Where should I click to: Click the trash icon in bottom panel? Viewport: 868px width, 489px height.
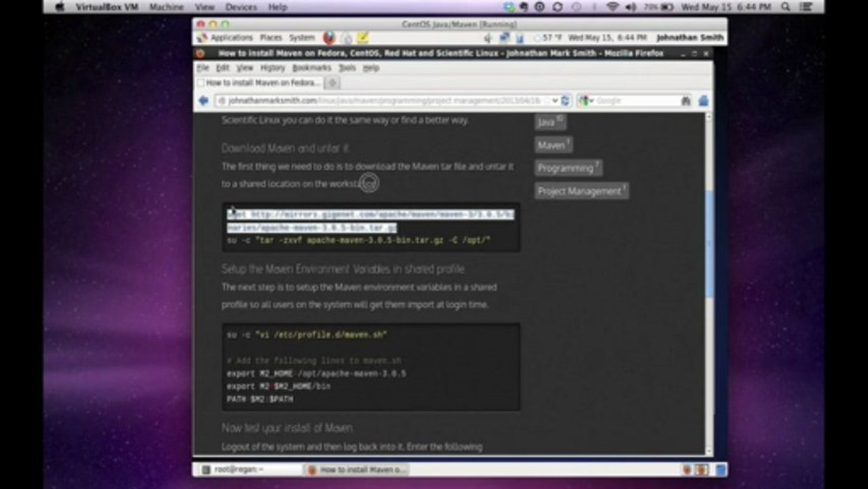click(720, 469)
